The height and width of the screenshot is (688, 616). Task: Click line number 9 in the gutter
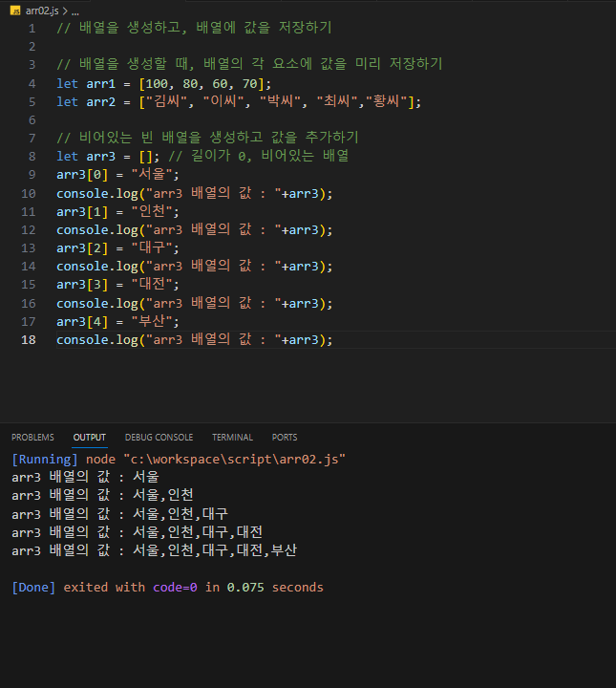coord(32,175)
